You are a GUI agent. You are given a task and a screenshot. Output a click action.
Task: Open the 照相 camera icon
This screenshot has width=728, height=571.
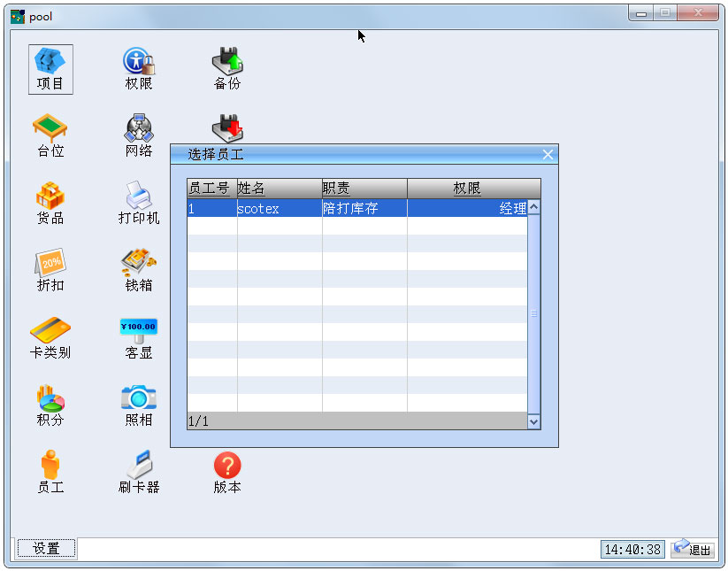click(x=139, y=405)
